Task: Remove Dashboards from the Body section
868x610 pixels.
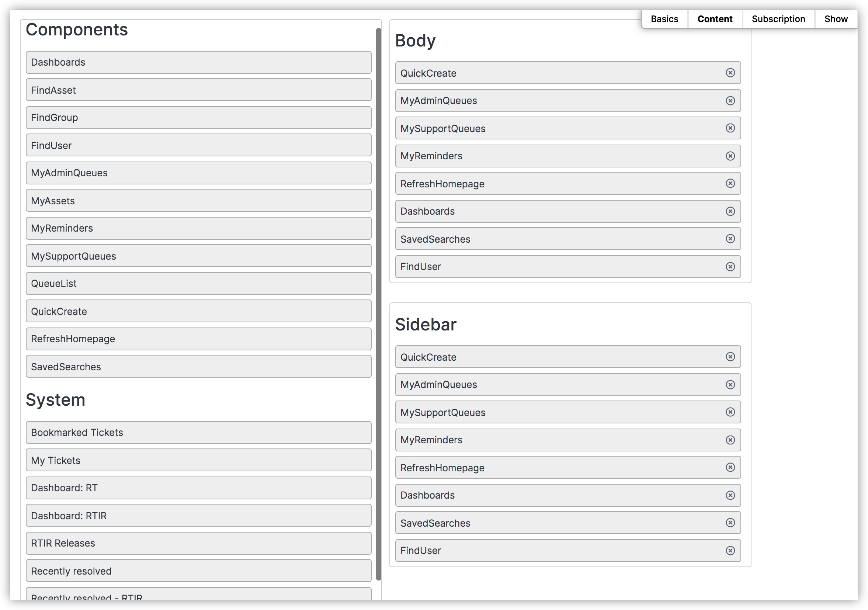Action: tap(730, 211)
